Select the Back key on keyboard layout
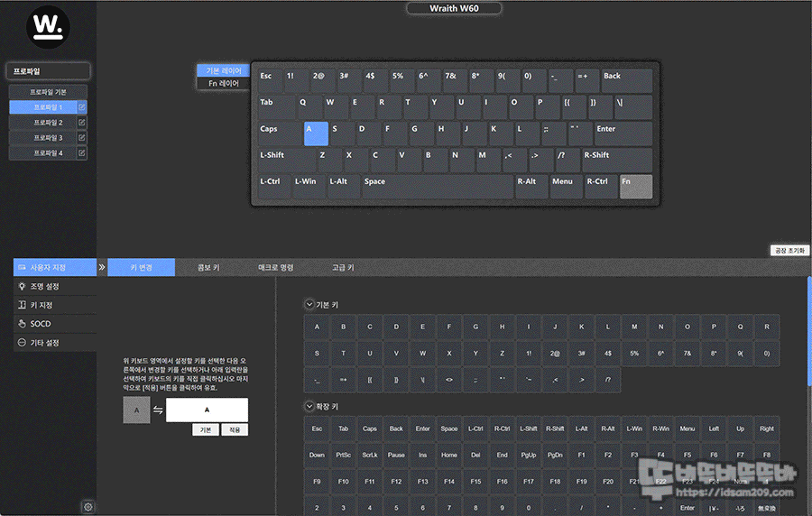The width and height of the screenshot is (812, 516). [x=627, y=81]
